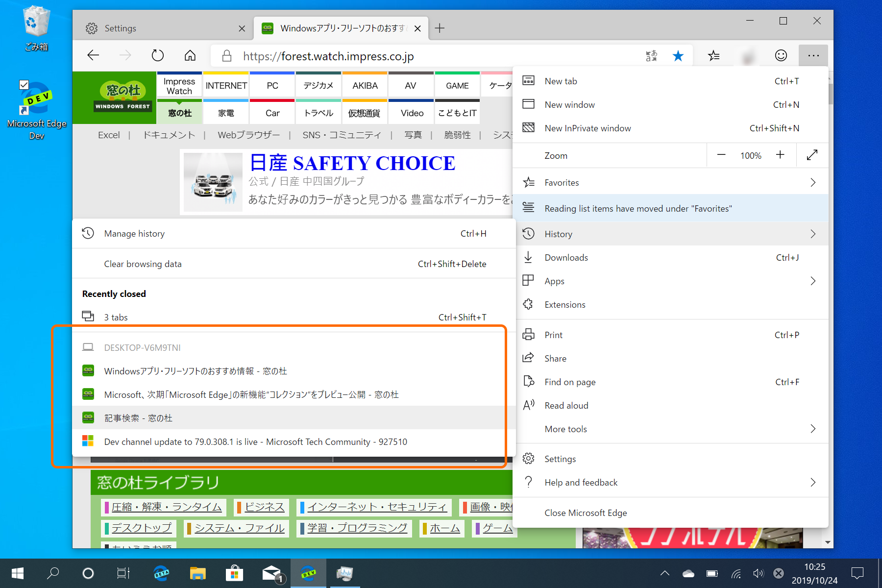Uncheck the Microsoft Edge Dev desktop checkbox
Screen dimensions: 882x588
coord(24,84)
